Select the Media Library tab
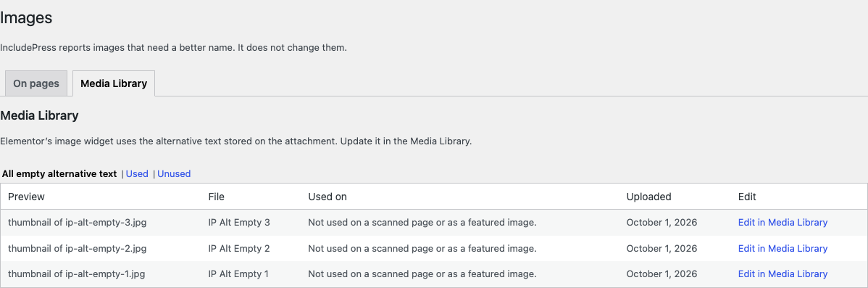This screenshot has width=868, height=288. click(114, 83)
